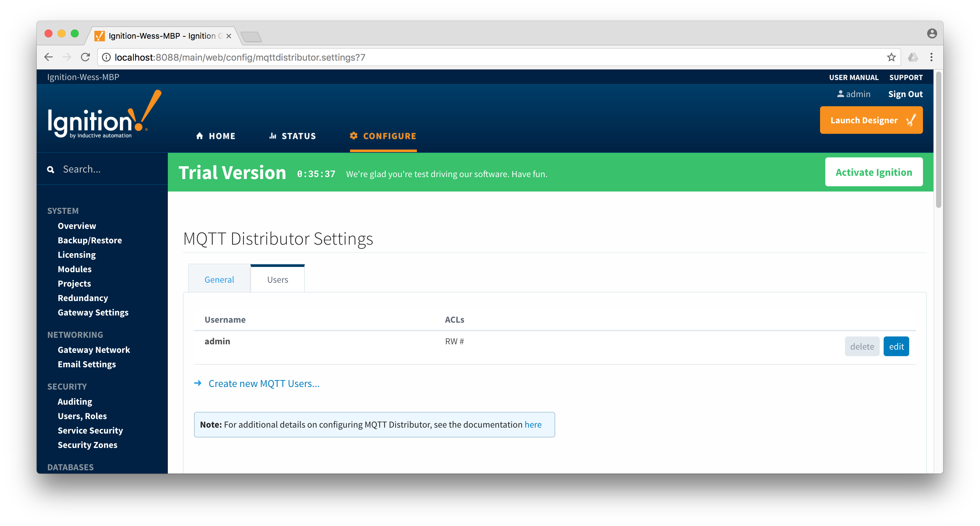
Task: Open Backup/Restore in the sidebar
Action: point(90,240)
